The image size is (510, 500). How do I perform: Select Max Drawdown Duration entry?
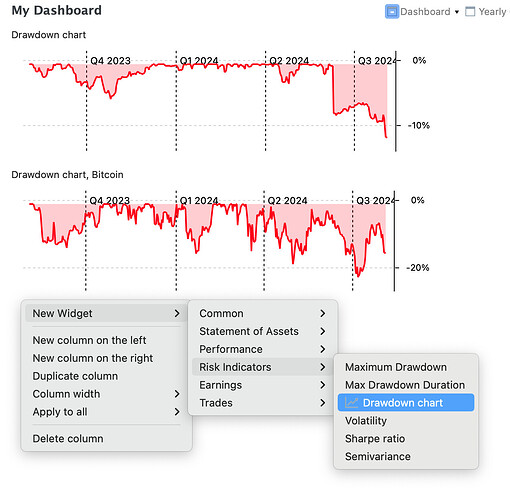[x=406, y=385]
